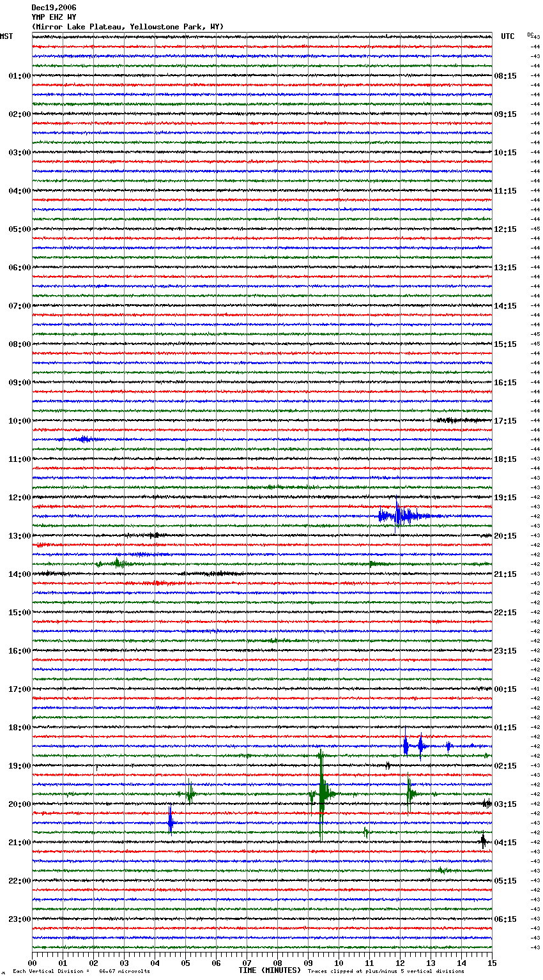
Task: Click minute 08 on the time axis
Action: click(277, 963)
